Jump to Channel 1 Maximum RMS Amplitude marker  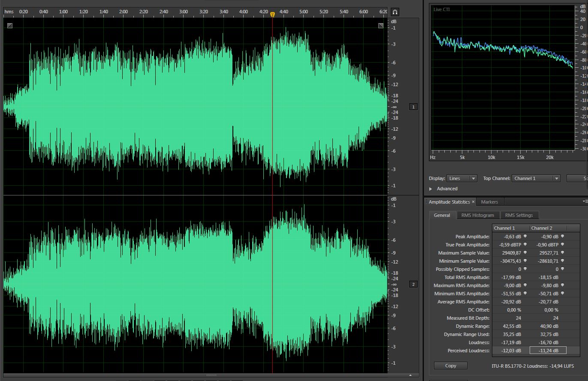click(525, 285)
